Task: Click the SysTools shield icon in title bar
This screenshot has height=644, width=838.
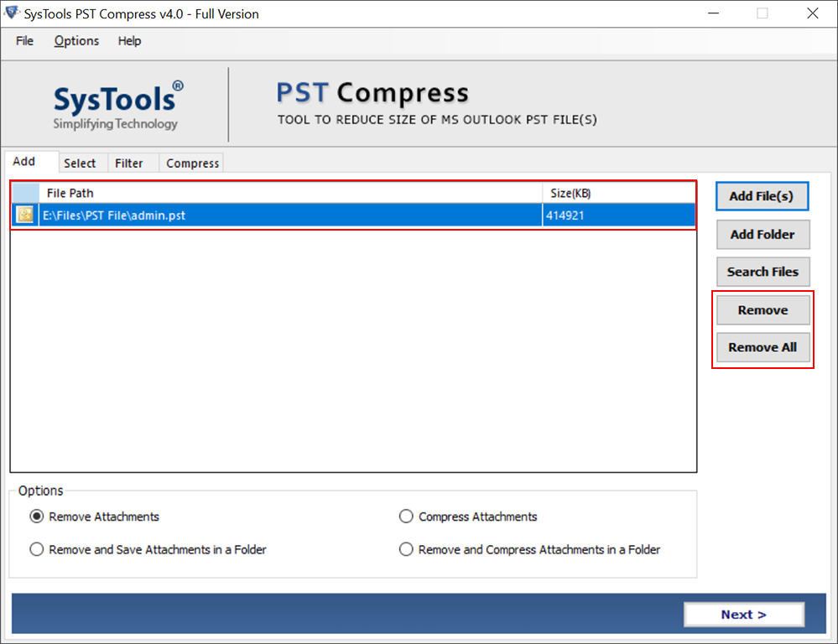Action: [x=11, y=13]
